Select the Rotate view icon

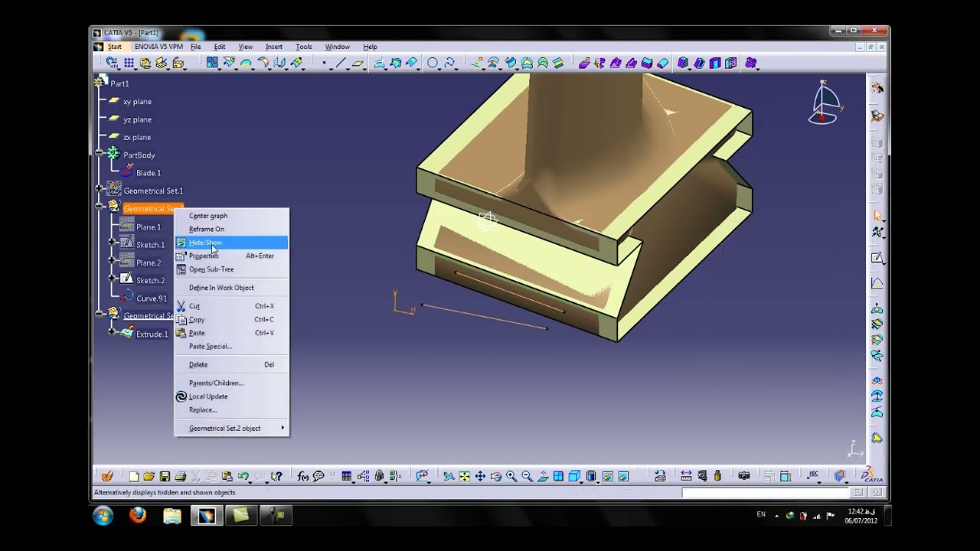click(x=496, y=476)
